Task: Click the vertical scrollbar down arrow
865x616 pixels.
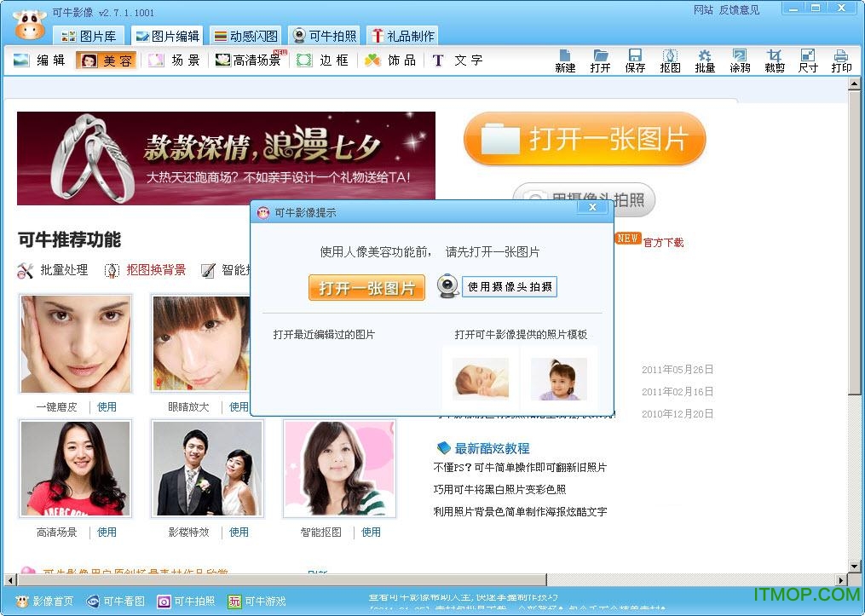Action: click(x=854, y=567)
